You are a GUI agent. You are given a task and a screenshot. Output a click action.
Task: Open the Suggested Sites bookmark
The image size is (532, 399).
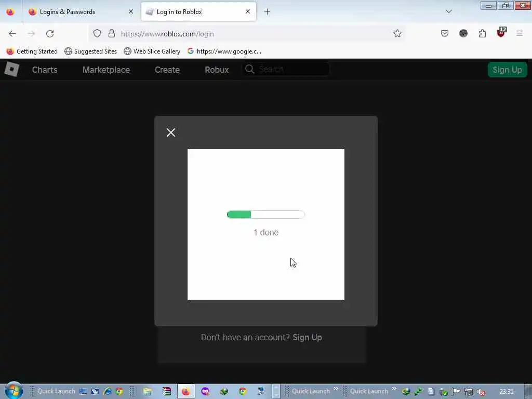tap(90, 51)
